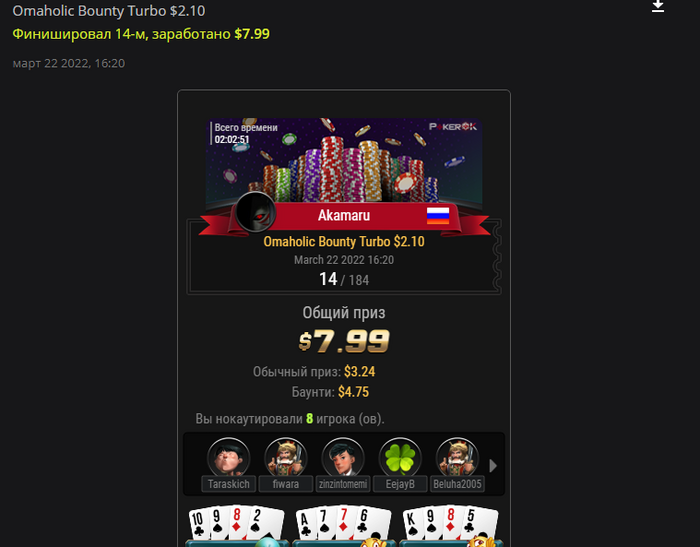
Task: Open Omaholic Bounty Turbo $2.10 heading
Action: tap(108, 11)
